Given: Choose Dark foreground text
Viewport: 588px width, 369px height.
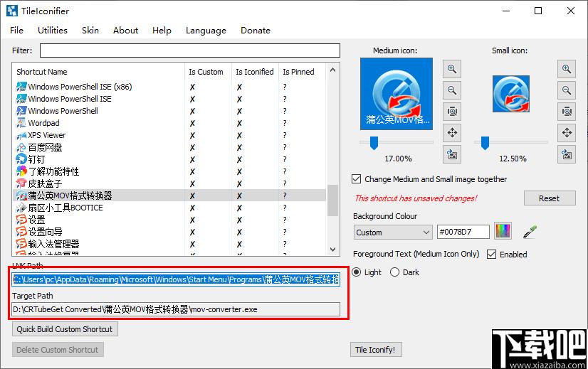Looking at the screenshot, I should pyautogui.click(x=404, y=272).
